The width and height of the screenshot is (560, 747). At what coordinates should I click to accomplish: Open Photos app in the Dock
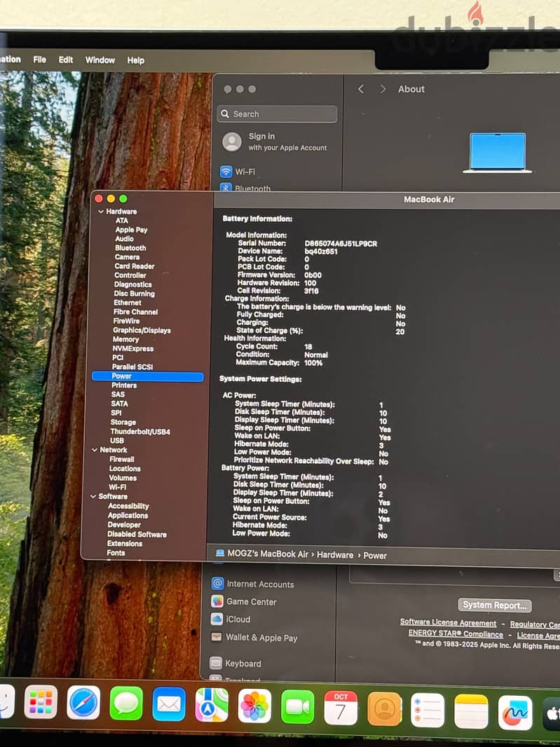254,706
